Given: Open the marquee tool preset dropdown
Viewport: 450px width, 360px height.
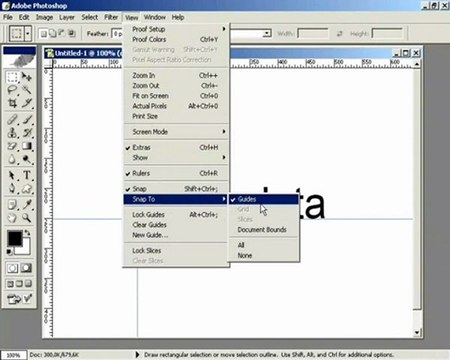Looking at the screenshot, I should click(x=28, y=34).
